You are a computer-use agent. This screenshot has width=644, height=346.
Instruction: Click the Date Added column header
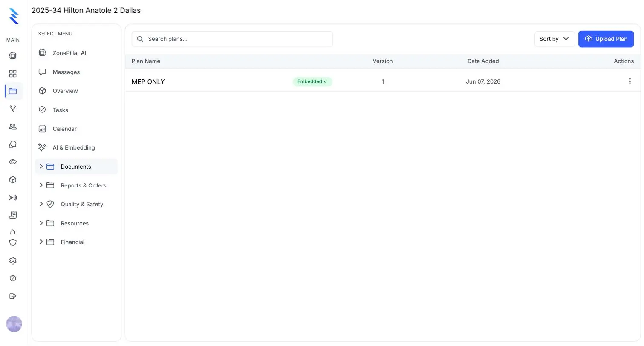pos(483,61)
